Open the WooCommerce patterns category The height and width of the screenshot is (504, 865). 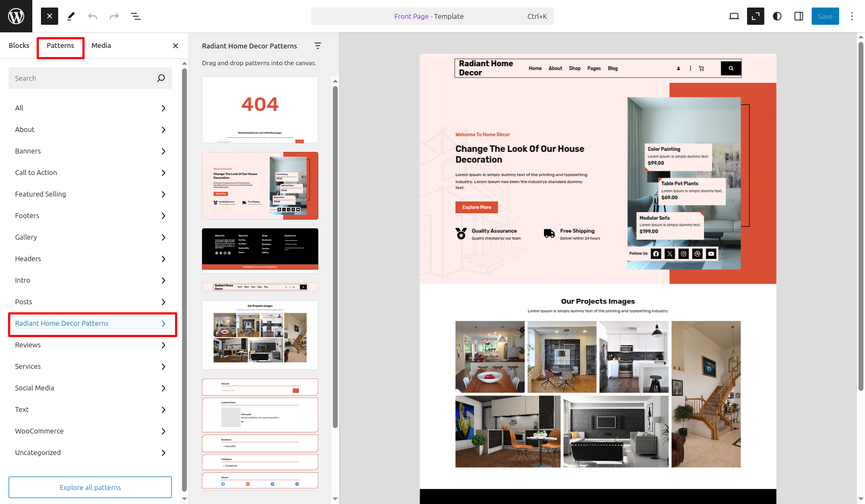click(x=90, y=431)
